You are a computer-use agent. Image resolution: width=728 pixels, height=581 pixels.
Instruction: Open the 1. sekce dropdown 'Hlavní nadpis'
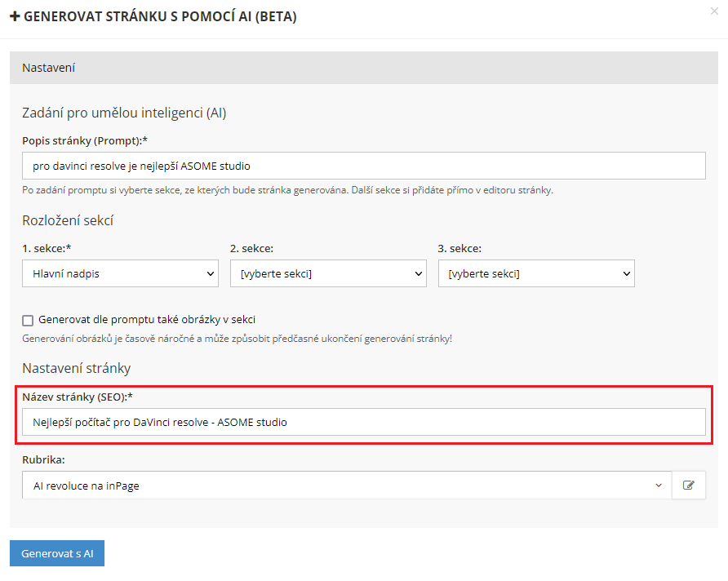click(x=120, y=274)
